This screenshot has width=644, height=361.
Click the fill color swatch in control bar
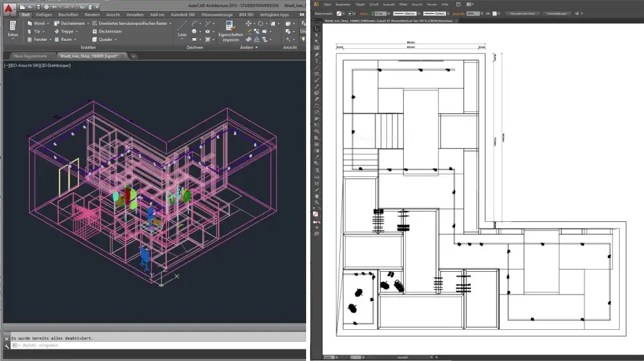tap(340, 13)
